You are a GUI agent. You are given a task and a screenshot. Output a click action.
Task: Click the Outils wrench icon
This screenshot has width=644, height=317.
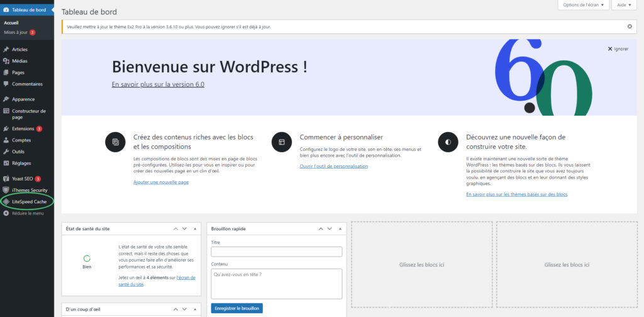tap(6, 152)
